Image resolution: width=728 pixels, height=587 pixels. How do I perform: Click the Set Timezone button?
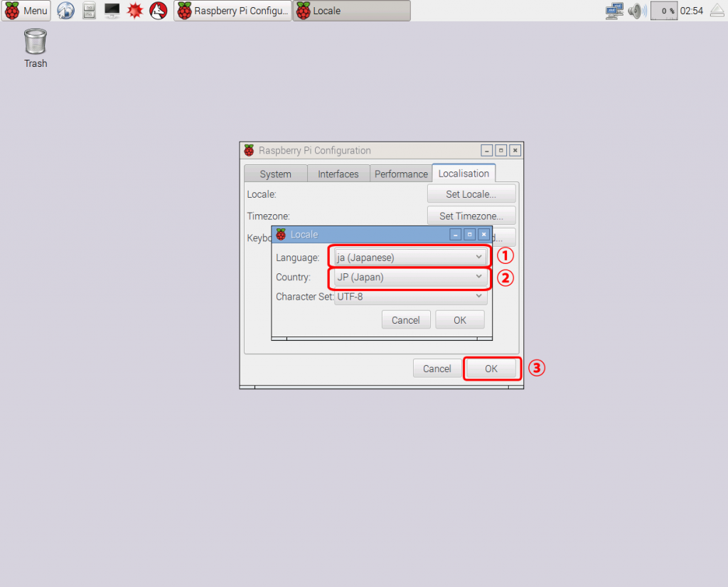[x=471, y=216]
